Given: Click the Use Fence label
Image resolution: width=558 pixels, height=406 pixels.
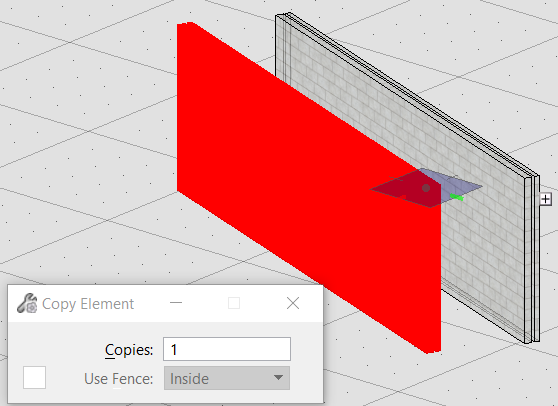Looking at the screenshot, I should pyautogui.click(x=119, y=379).
